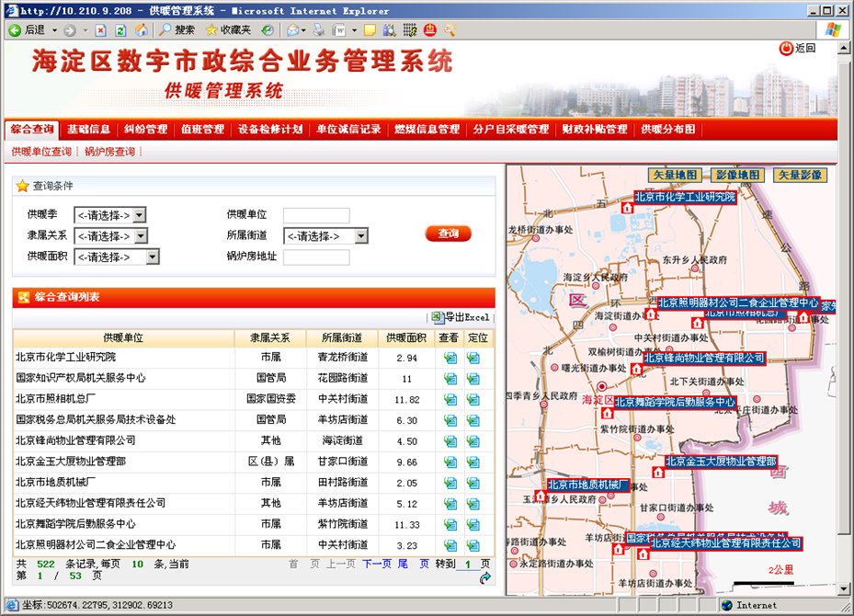This screenshot has height=616, width=854.
Task: Refresh the page using the toolbar refresh icon
Action: [120, 30]
